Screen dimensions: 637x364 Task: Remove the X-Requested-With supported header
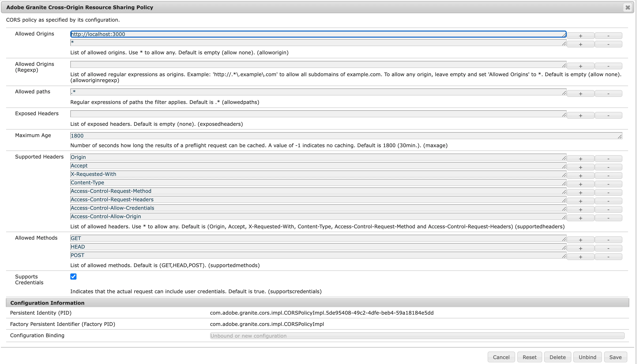pos(608,175)
